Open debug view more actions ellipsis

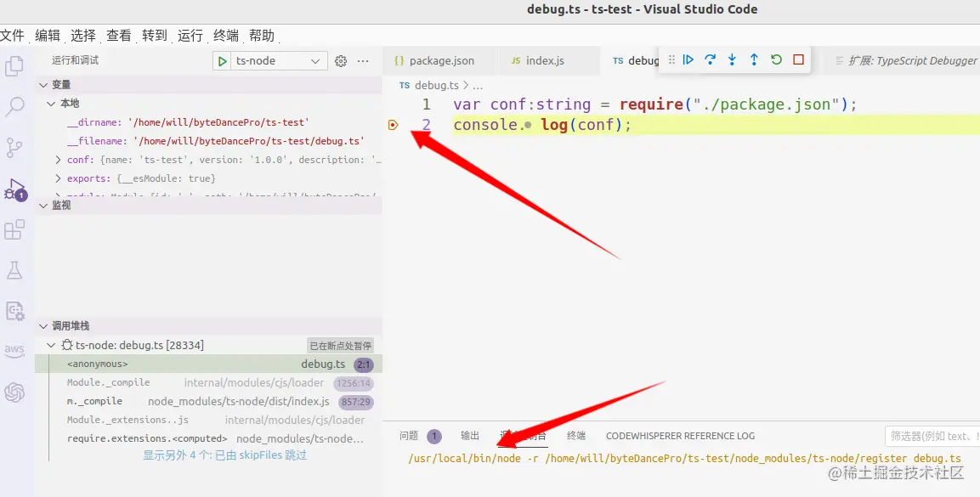362,61
